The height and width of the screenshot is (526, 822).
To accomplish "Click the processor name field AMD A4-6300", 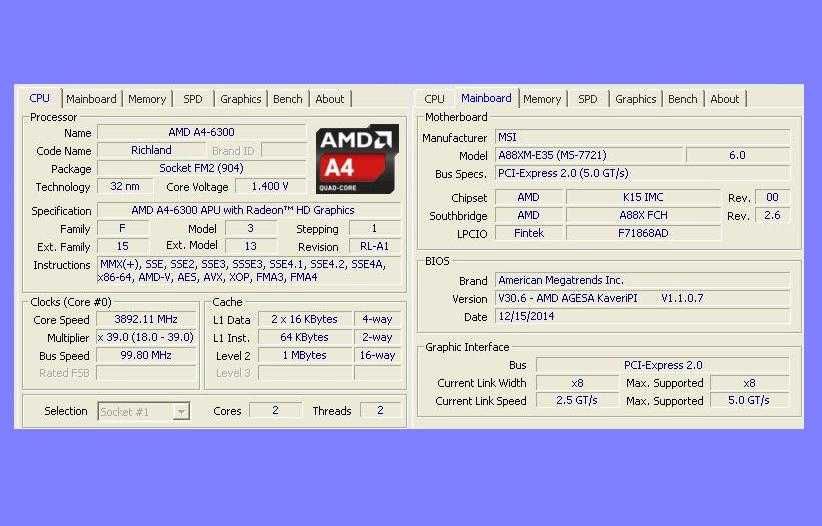I will (x=202, y=132).
